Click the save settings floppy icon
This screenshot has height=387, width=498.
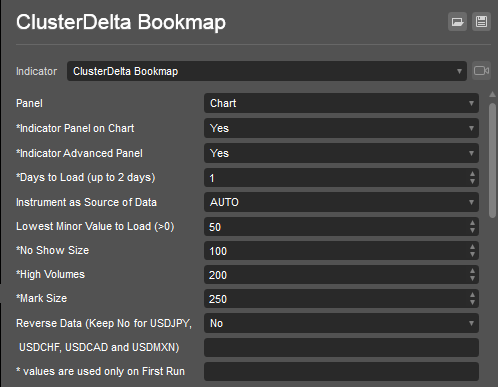[481, 22]
